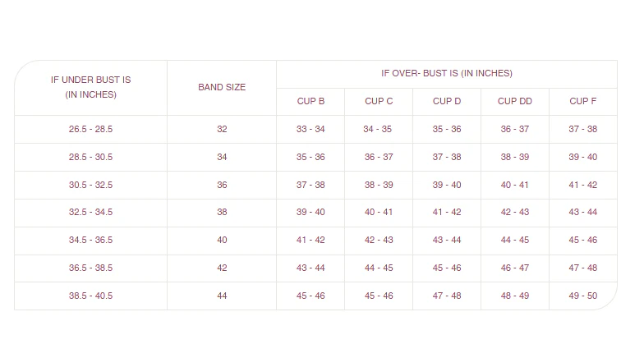This screenshot has height=344, width=644.
Task: Click the CUP B column header
Action: point(310,102)
